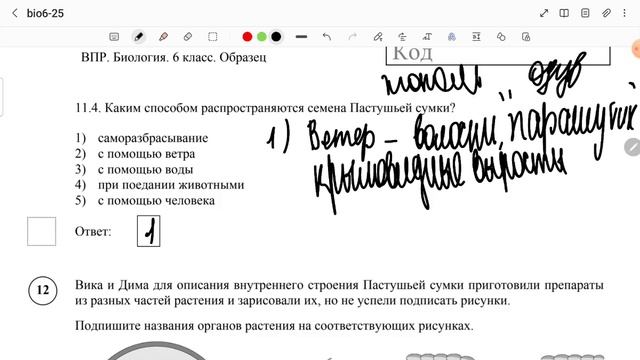Select the Pen drawing tool
Image resolution: width=640 pixels, height=360 pixels.
pos(139,37)
